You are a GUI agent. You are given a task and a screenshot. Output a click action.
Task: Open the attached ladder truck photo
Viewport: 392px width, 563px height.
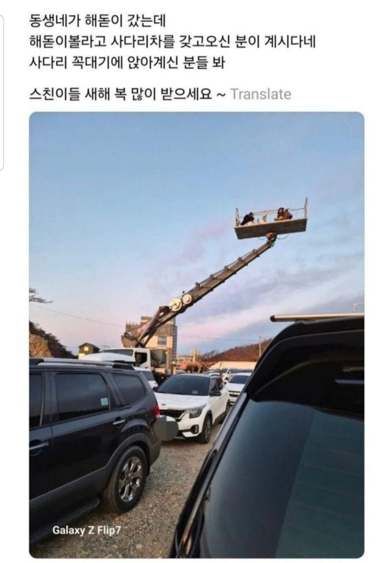point(196,335)
